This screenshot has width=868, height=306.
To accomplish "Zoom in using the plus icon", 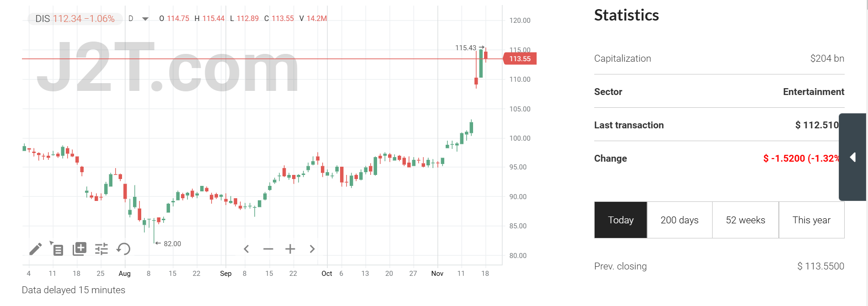I will tap(290, 248).
